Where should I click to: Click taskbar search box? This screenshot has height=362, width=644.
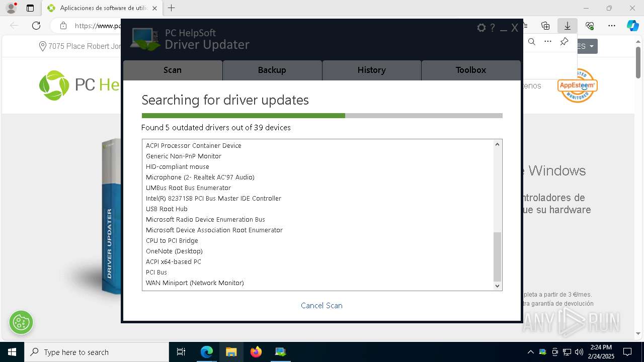[97, 352]
